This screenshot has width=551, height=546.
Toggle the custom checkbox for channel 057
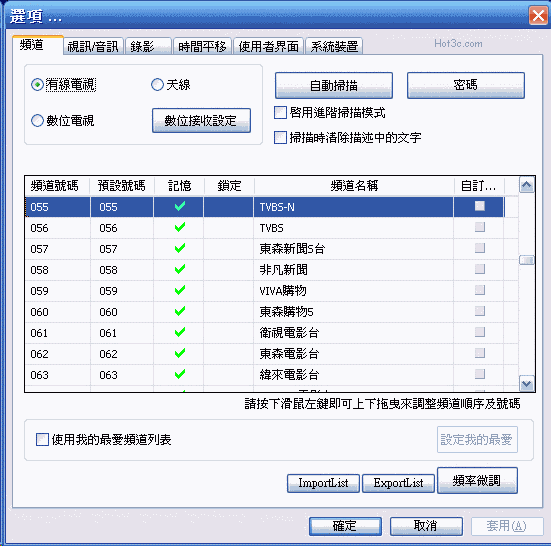pos(480,248)
